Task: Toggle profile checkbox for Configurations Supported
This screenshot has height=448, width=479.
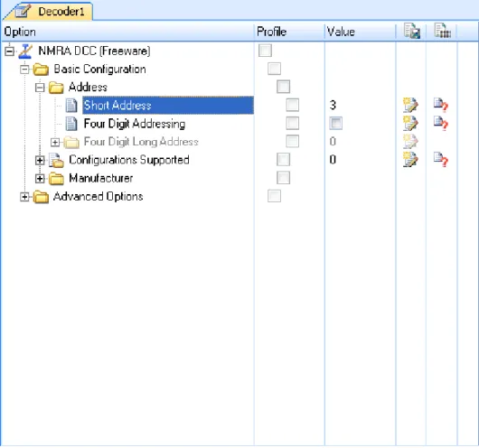Action: click(x=283, y=159)
